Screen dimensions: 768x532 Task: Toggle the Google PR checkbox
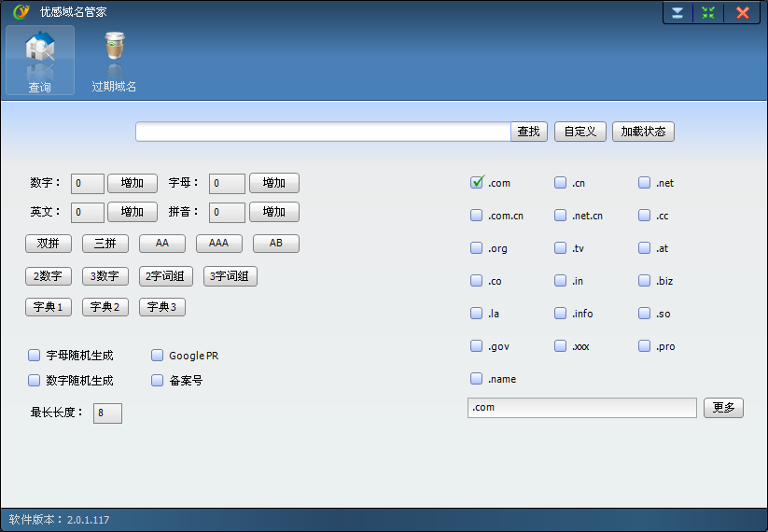157,356
